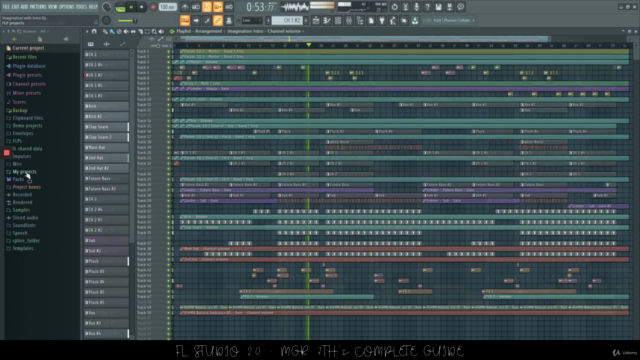The height and width of the screenshot is (360, 640).
Task: Click the stop playback button
Action: click(142, 7)
